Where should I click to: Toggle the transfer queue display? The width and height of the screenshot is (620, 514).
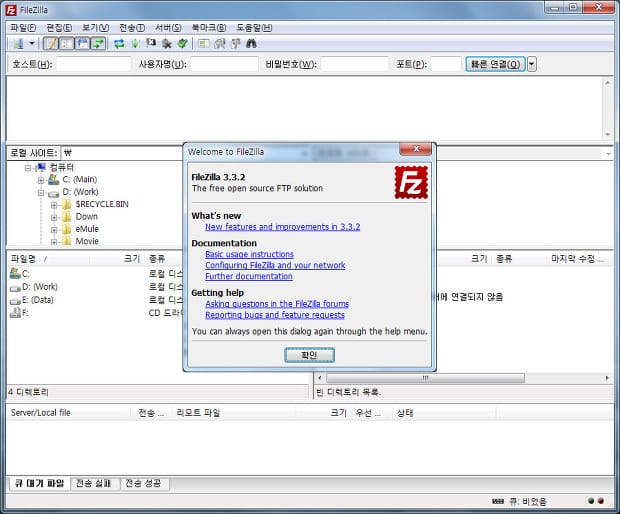tap(98, 43)
